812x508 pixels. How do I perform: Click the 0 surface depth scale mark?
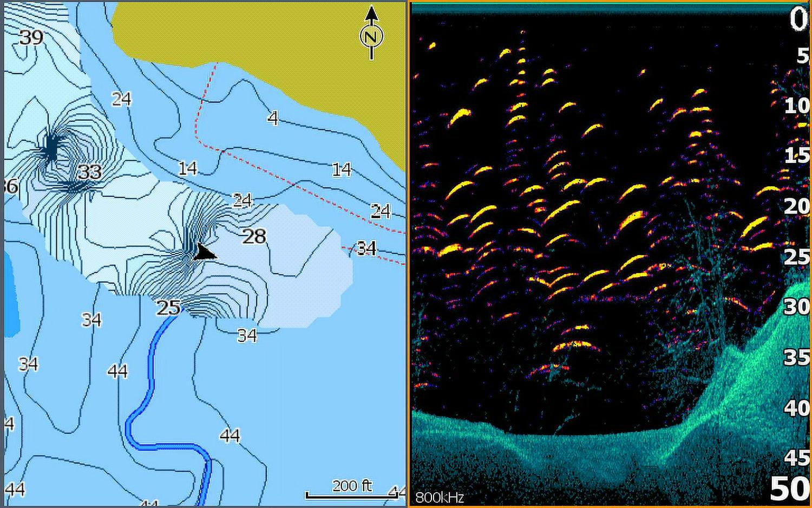point(798,21)
